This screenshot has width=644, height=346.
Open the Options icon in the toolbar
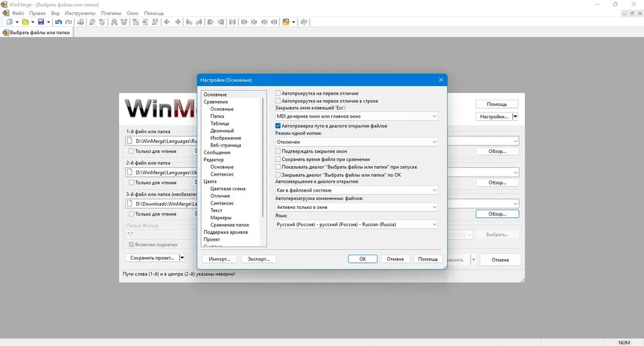[x=287, y=22]
